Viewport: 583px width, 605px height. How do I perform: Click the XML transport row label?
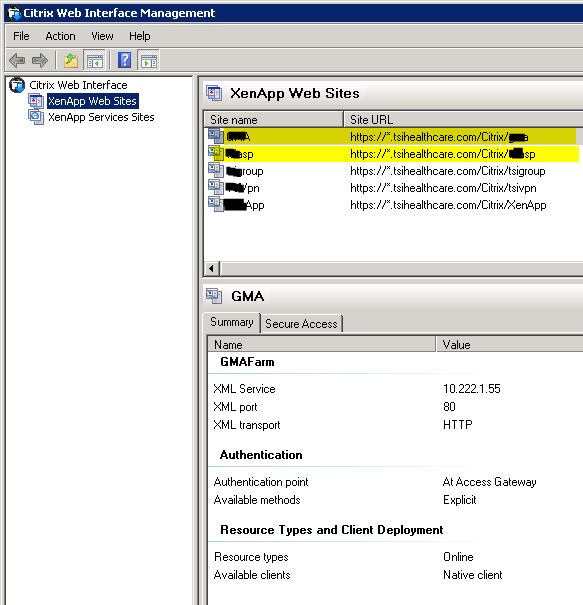(x=247, y=425)
